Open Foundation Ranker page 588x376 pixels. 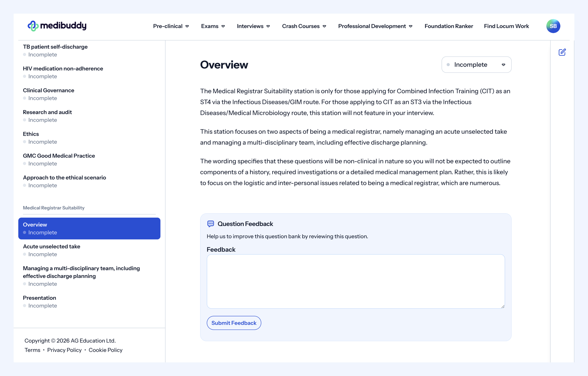448,26
